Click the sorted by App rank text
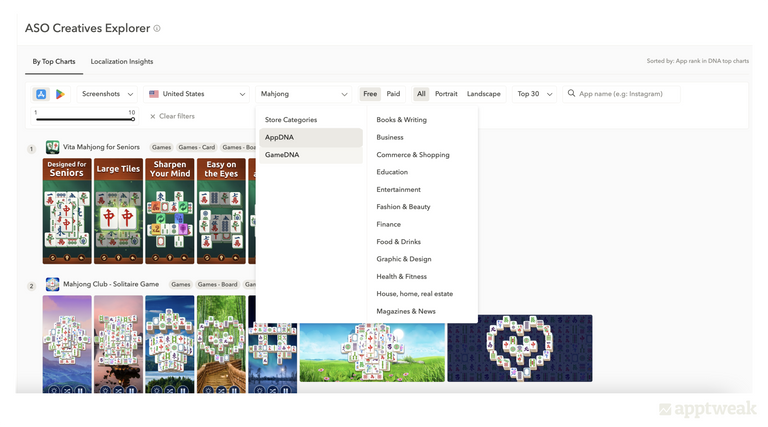This screenshot has width=768, height=427. pos(697,61)
